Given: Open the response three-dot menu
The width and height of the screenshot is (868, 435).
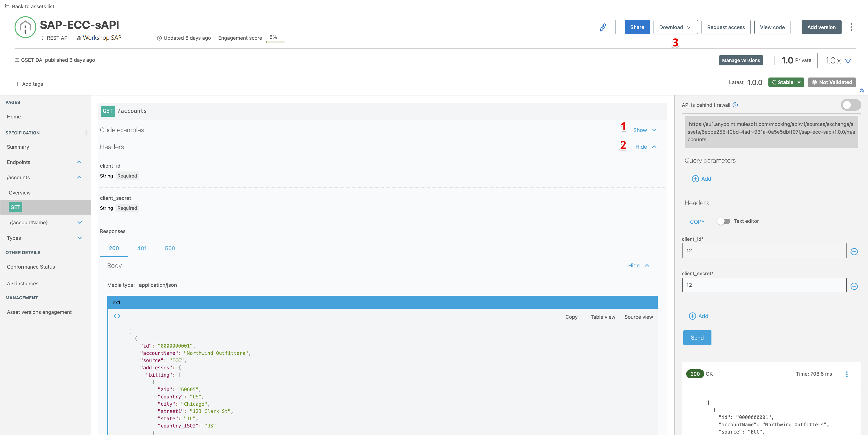Looking at the screenshot, I should [x=847, y=374].
